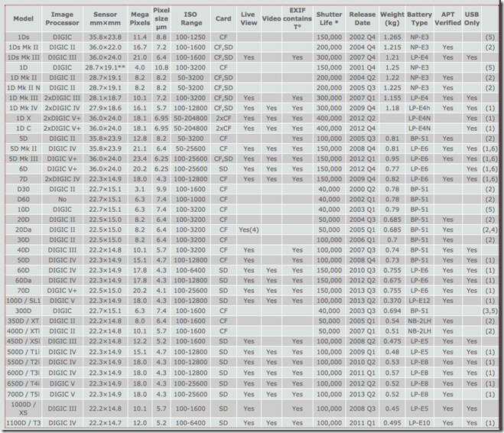Screen dimensions: 504x433
Task: Select the D60 model cell
Action: point(24,200)
